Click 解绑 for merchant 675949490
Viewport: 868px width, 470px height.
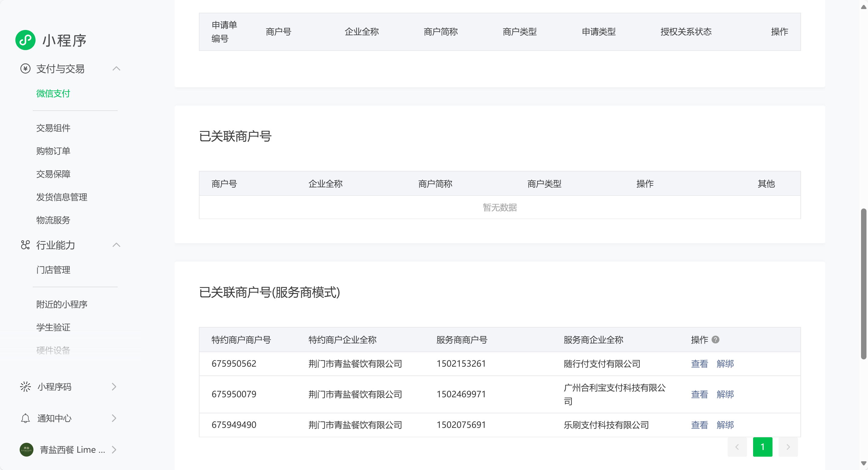click(x=725, y=425)
